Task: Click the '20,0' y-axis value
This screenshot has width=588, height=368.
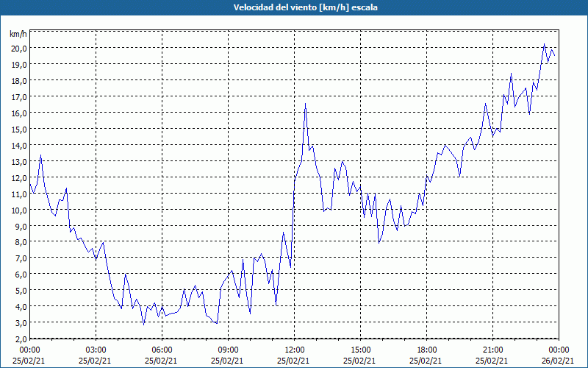Action: tap(20, 48)
